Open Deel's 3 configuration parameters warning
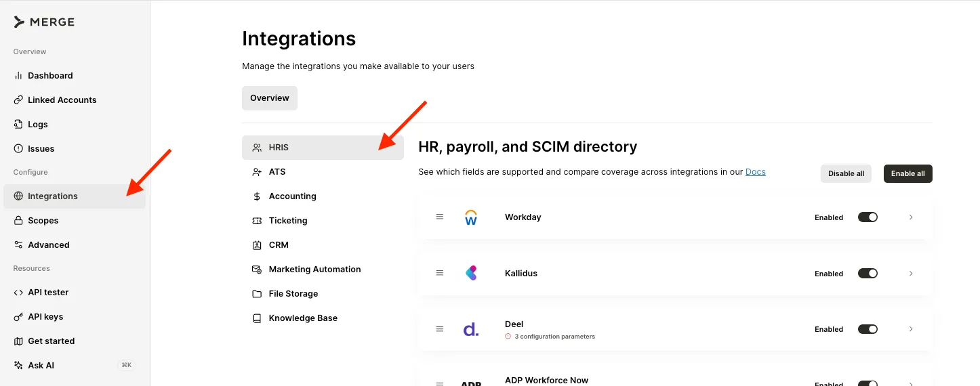This screenshot has width=980, height=386. point(554,337)
